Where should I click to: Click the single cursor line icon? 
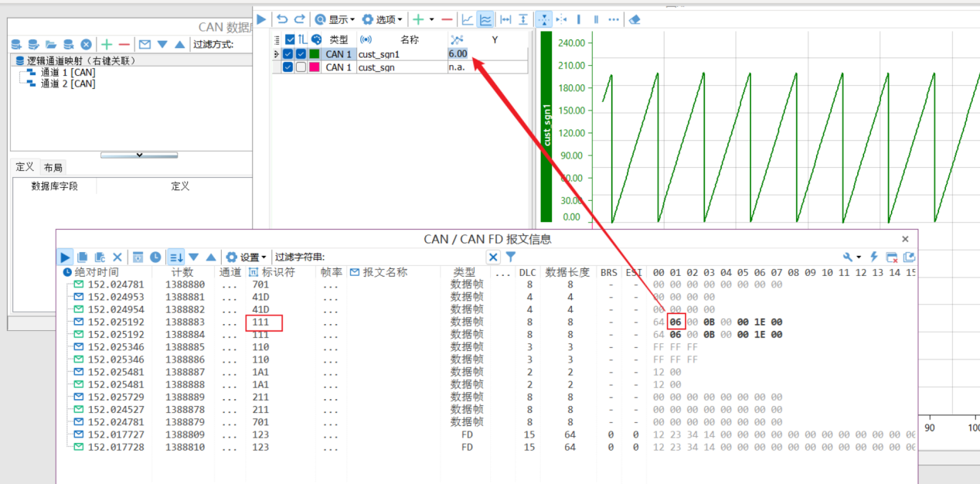pyautogui.click(x=579, y=19)
